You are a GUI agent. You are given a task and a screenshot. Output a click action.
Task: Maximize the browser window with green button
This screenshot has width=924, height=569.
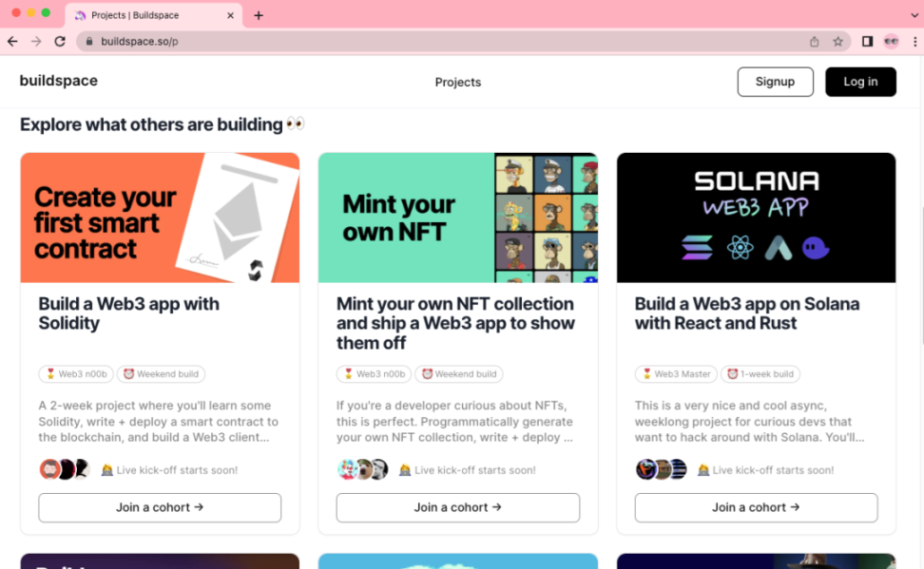(x=46, y=12)
